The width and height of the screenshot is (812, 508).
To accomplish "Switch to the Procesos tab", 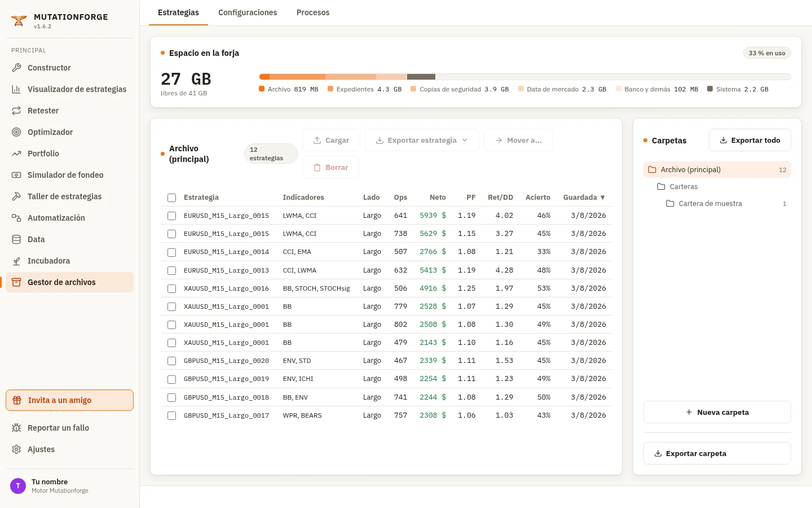I will tap(313, 12).
